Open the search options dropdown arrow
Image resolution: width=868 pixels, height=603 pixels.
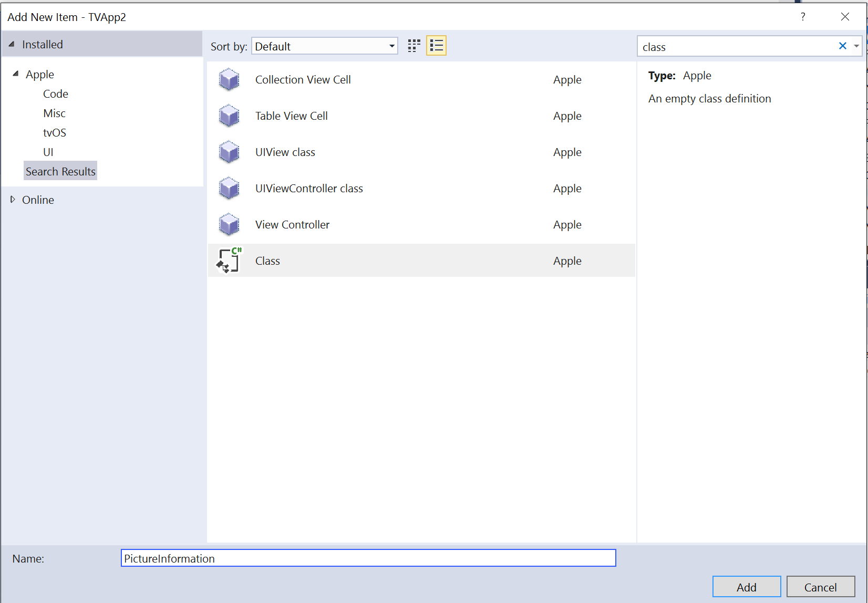(x=857, y=46)
